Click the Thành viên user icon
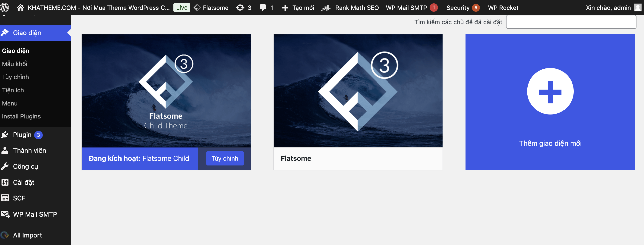 [x=5, y=150]
